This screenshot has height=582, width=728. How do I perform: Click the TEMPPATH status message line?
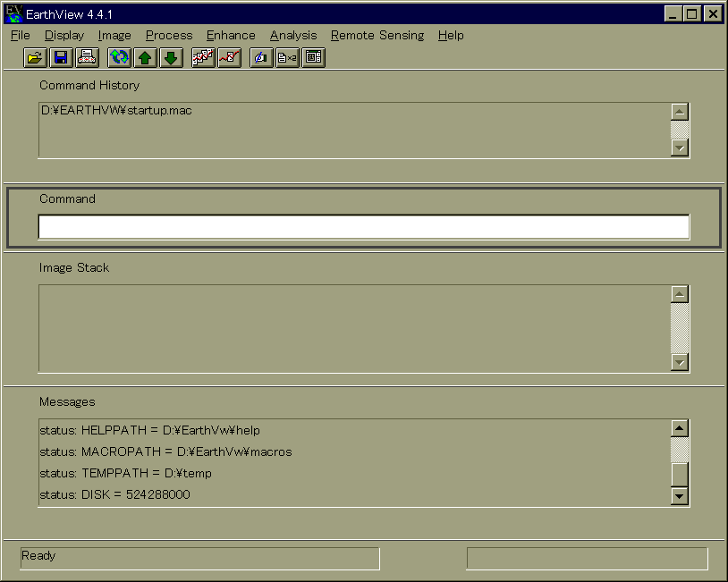click(x=125, y=473)
